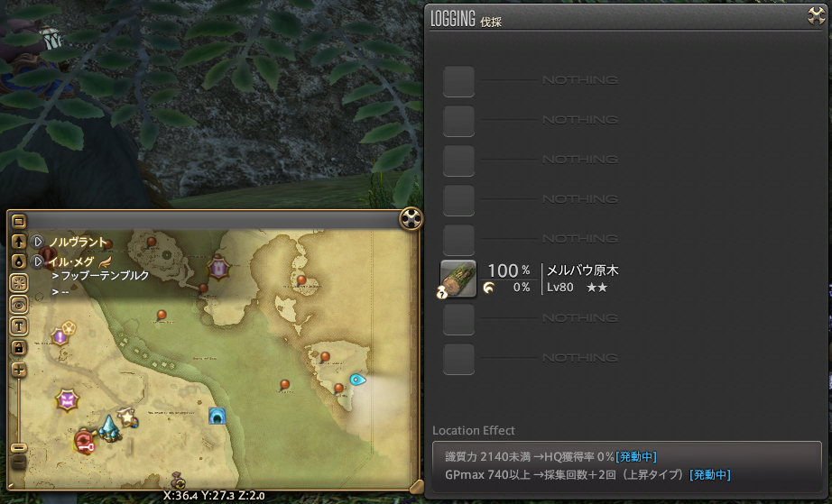The image size is (832, 504).
Task: Click the pouch icon at map bottom
Action: click(179, 480)
